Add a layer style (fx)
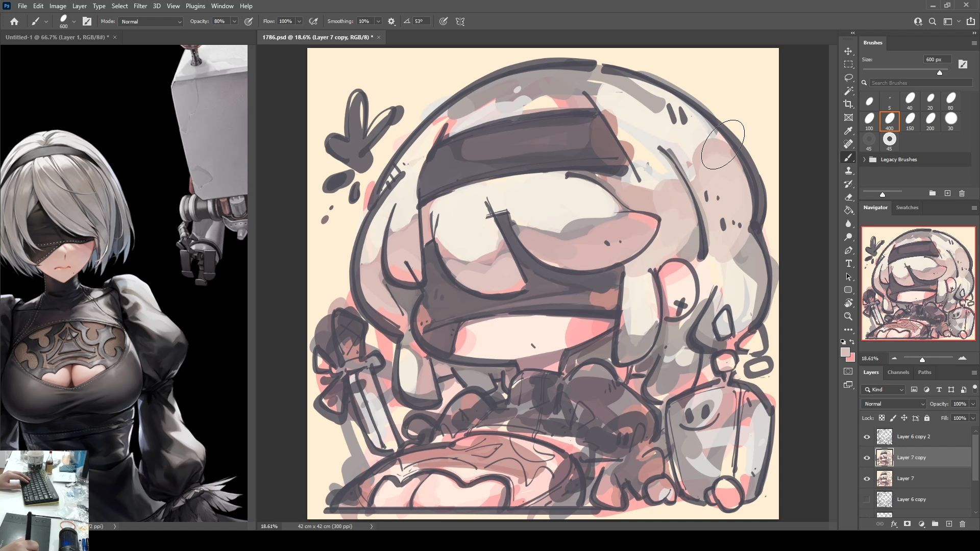The width and height of the screenshot is (980, 551). coord(894,524)
